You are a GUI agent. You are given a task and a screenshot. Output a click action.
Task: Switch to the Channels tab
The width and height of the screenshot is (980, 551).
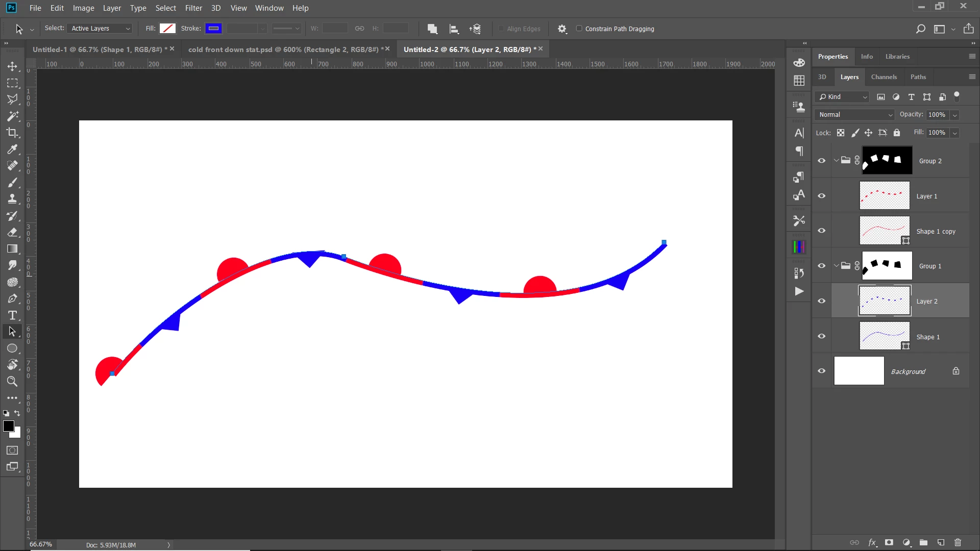point(884,77)
